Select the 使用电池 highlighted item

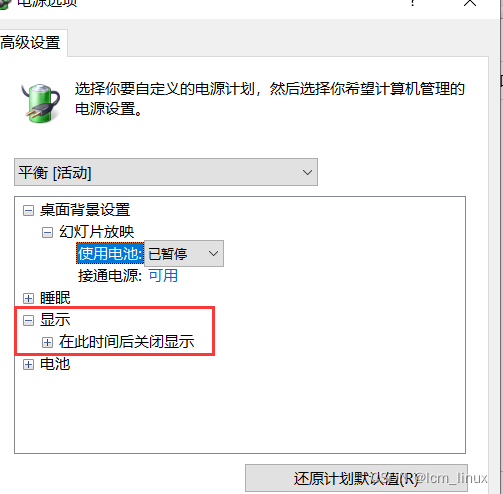[110, 253]
